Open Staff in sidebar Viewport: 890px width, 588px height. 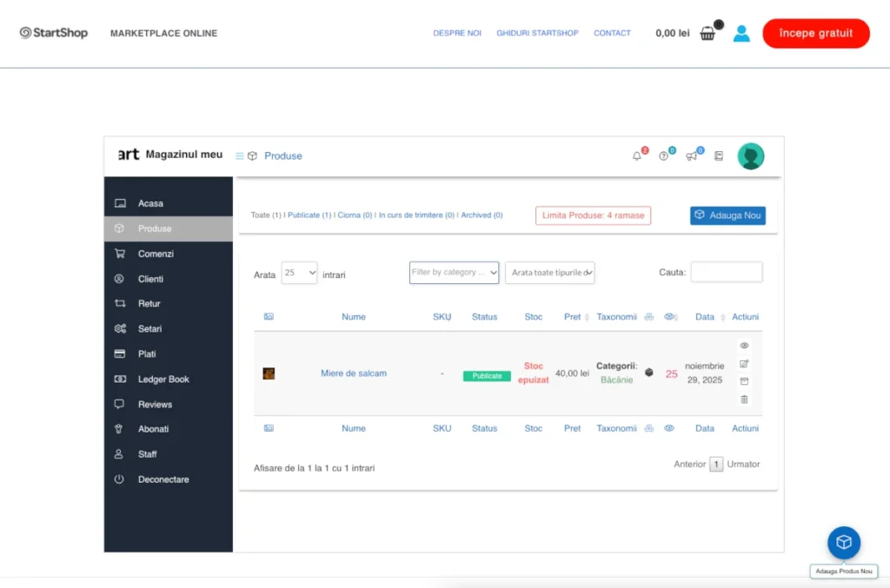[169, 454]
